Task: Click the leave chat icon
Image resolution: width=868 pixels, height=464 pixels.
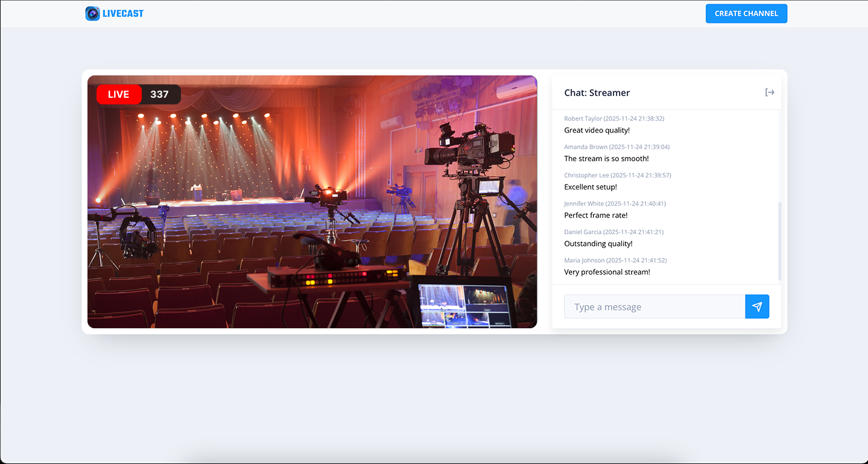Action: click(770, 92)
